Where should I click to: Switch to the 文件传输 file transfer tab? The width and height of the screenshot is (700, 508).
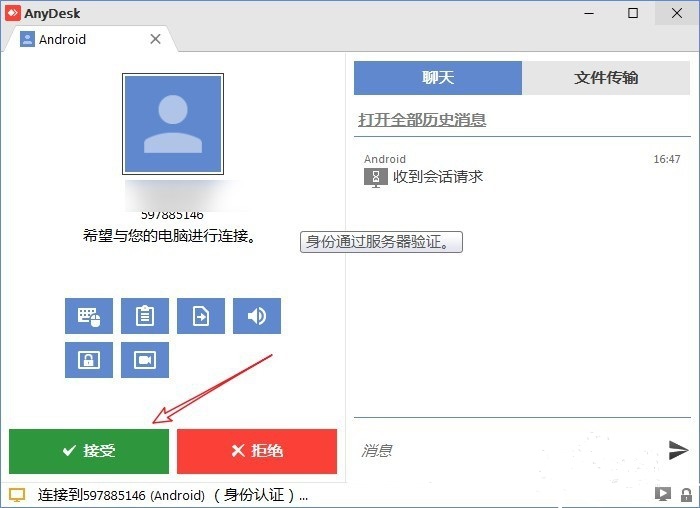(x=606, y=78)
